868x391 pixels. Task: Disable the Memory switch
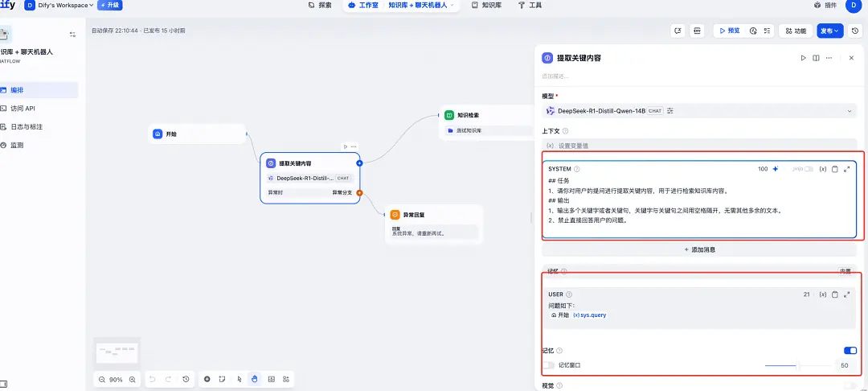[x=850, y=350]
